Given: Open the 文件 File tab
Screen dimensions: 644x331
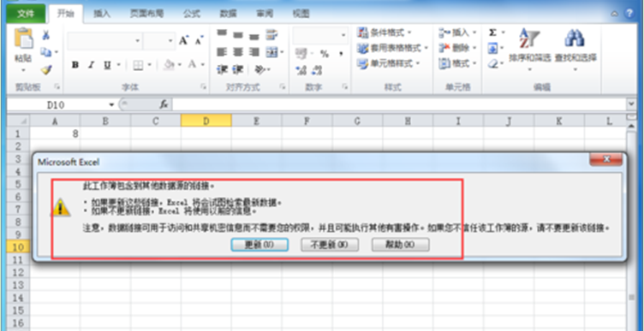Looking at the screenshot, I should tap(26, 14).
